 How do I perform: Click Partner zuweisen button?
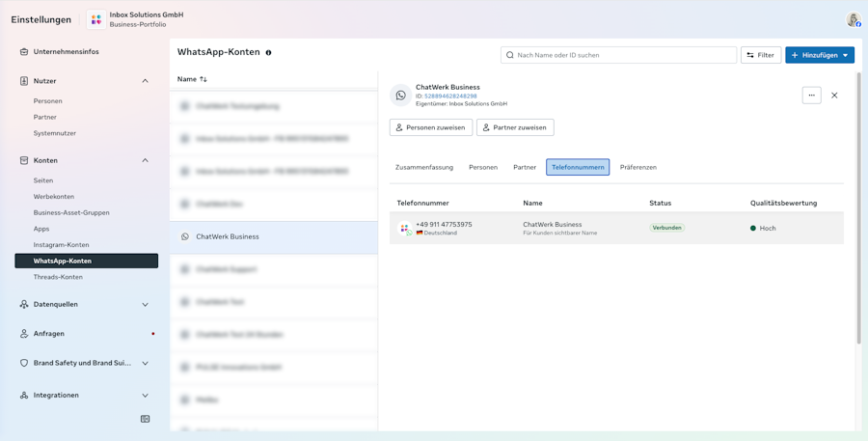pos(515,127)
